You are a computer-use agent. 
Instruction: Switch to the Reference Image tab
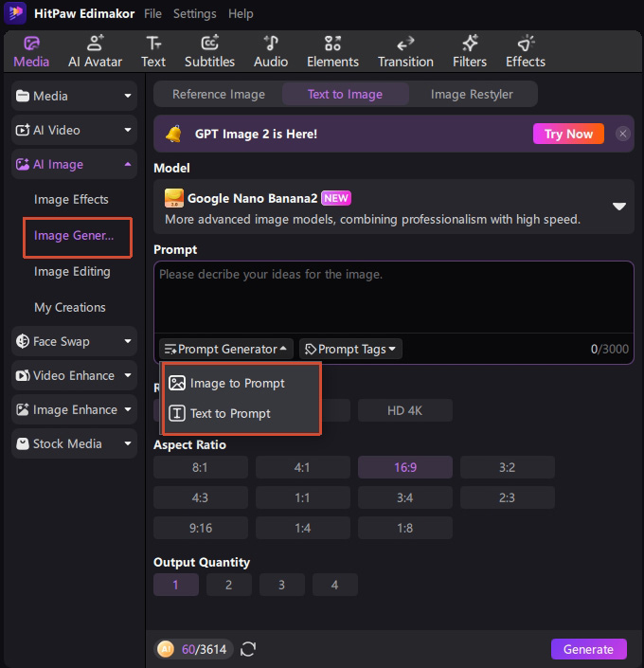(x=219, y=94)
